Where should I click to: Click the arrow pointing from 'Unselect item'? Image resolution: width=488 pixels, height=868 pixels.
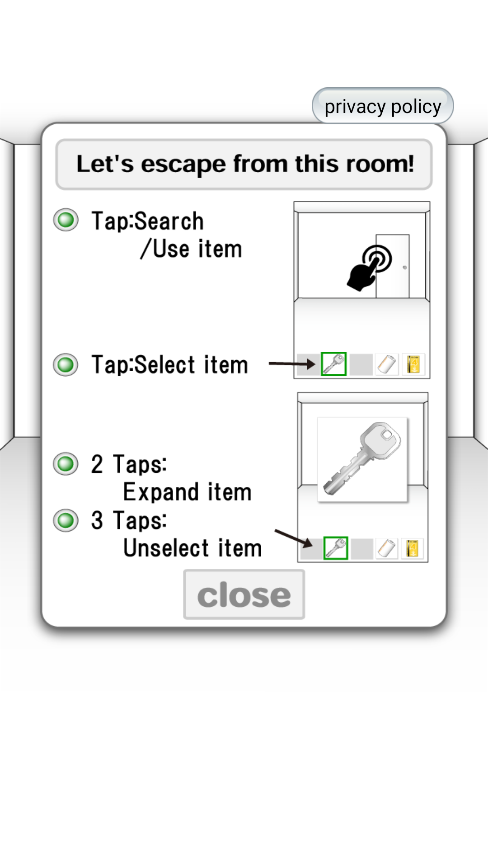(x=294, y=538)
